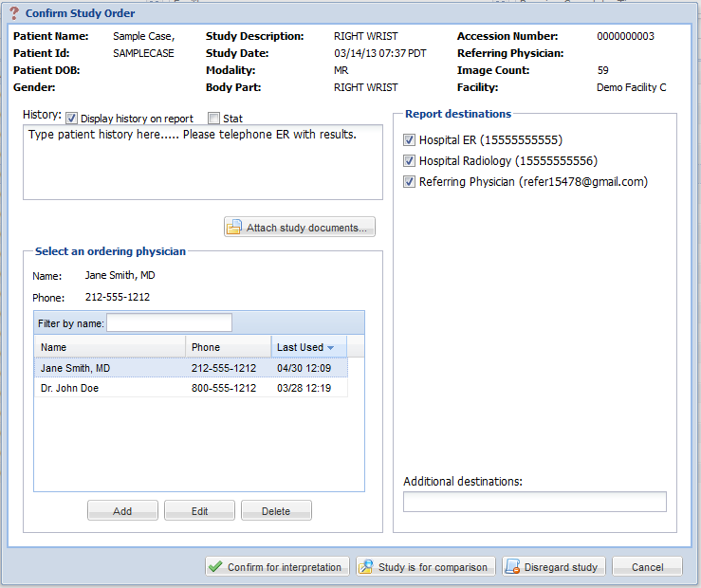Toggle Display history on report checkbox

[71, 119]
